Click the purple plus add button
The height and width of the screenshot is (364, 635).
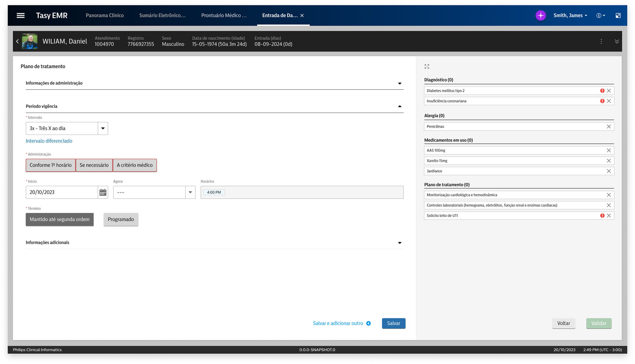coord(541,15)
